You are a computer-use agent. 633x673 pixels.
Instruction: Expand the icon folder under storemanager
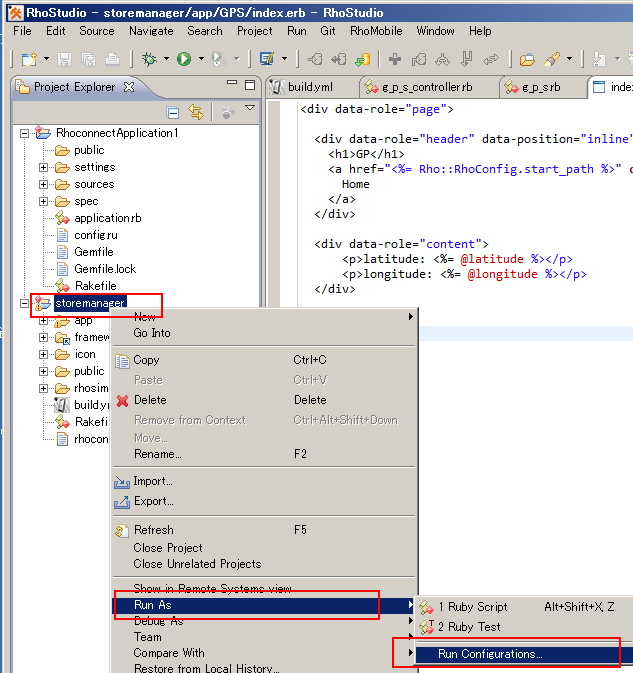(x=43, y=355)
